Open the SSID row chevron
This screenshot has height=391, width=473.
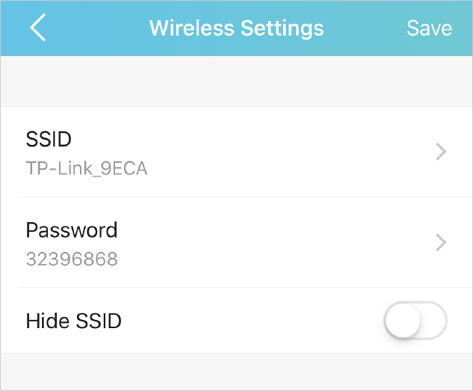441,152
